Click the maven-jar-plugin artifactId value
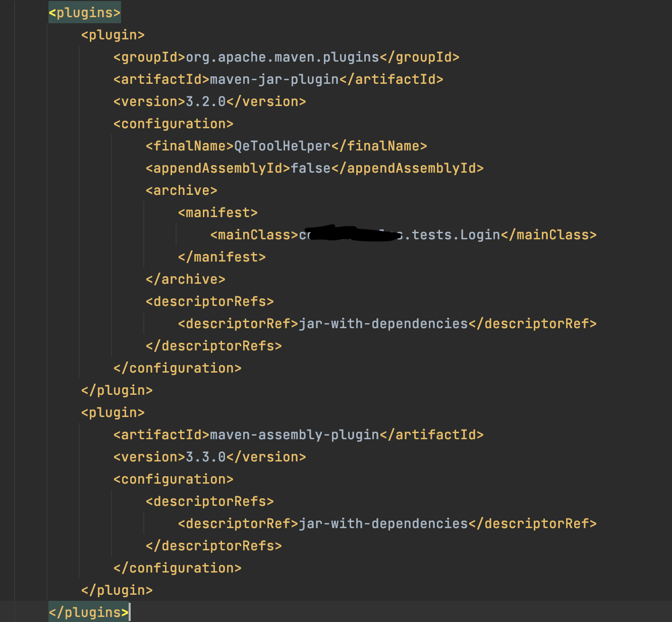 (274, 79)
